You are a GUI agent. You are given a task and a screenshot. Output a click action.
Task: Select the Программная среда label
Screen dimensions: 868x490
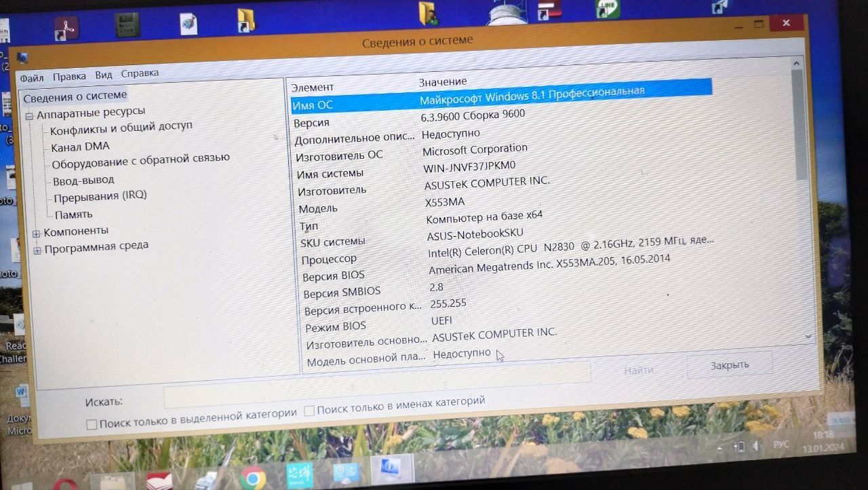[96, 247]
